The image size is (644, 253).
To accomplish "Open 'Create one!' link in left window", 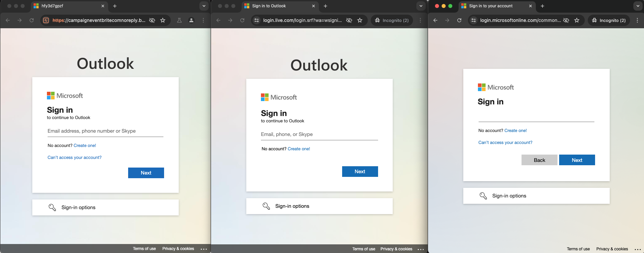I will coord(85,146).
